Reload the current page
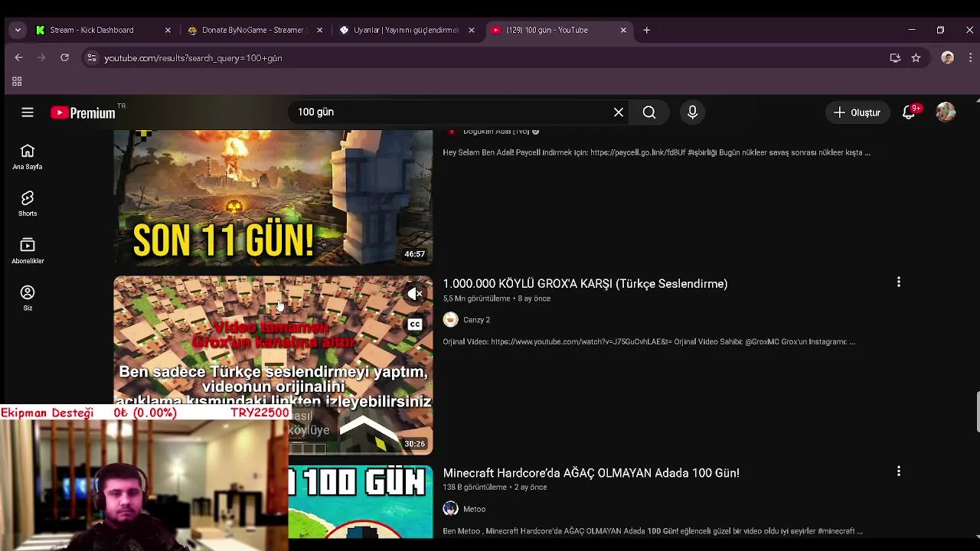The image size is (980, 551). (65, 57)
